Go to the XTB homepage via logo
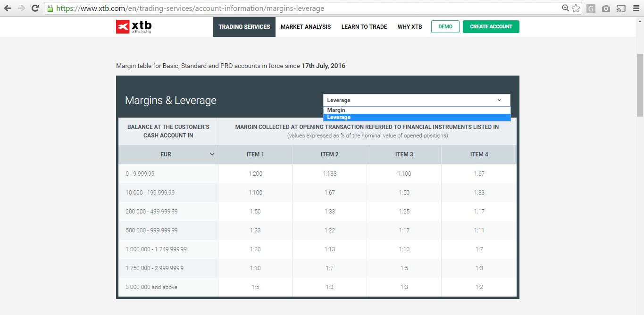Viewport: 644px width, 315px height. click(x=134, y=27)
